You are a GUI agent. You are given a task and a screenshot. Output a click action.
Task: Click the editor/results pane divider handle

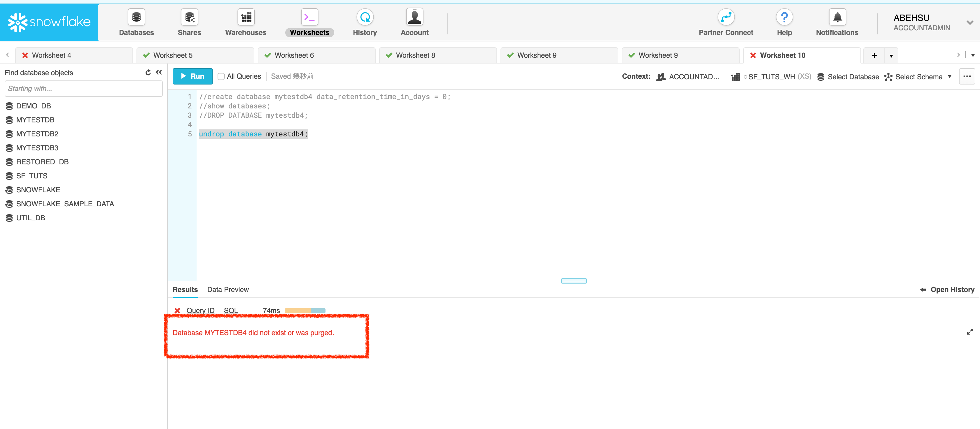point(574,281)
